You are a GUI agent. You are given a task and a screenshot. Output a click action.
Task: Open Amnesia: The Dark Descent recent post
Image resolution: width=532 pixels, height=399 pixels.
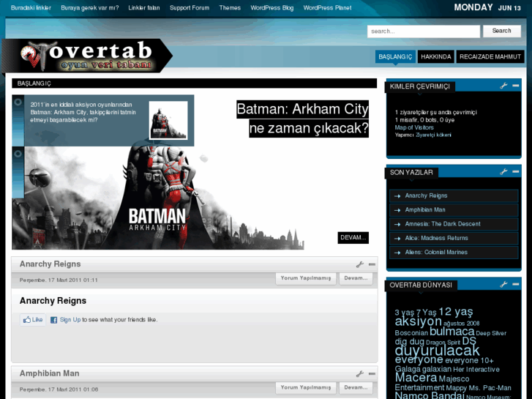click(x=454, y=224)
